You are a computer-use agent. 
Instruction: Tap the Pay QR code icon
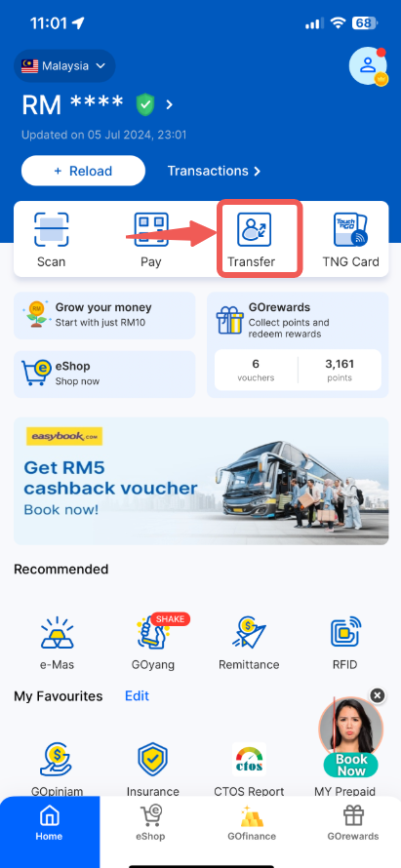tap(150, 229)
